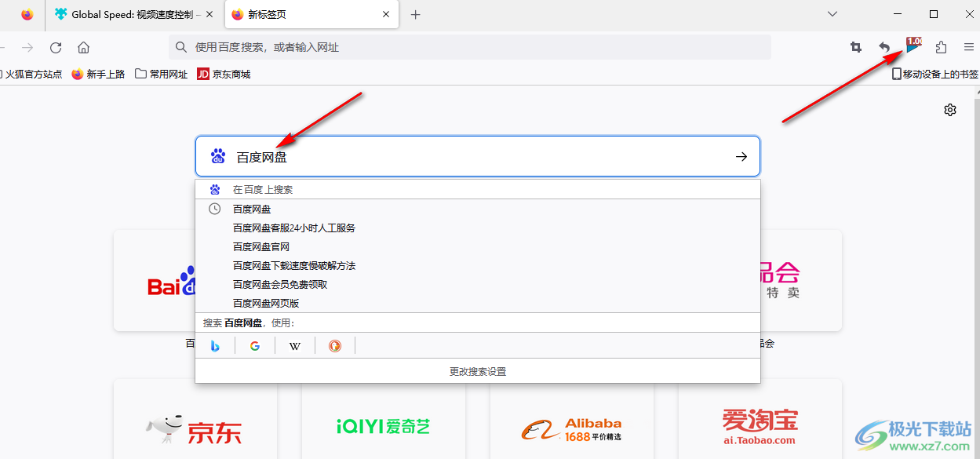Click the forward navigation arrow
The width and height of the screenshot is (980, 459).
27,48
